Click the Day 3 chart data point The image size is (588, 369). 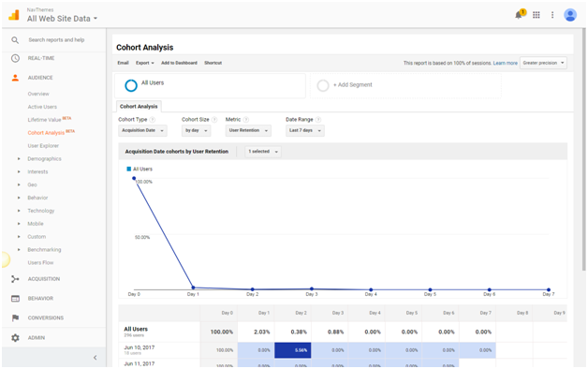click(x=312, y=289)
